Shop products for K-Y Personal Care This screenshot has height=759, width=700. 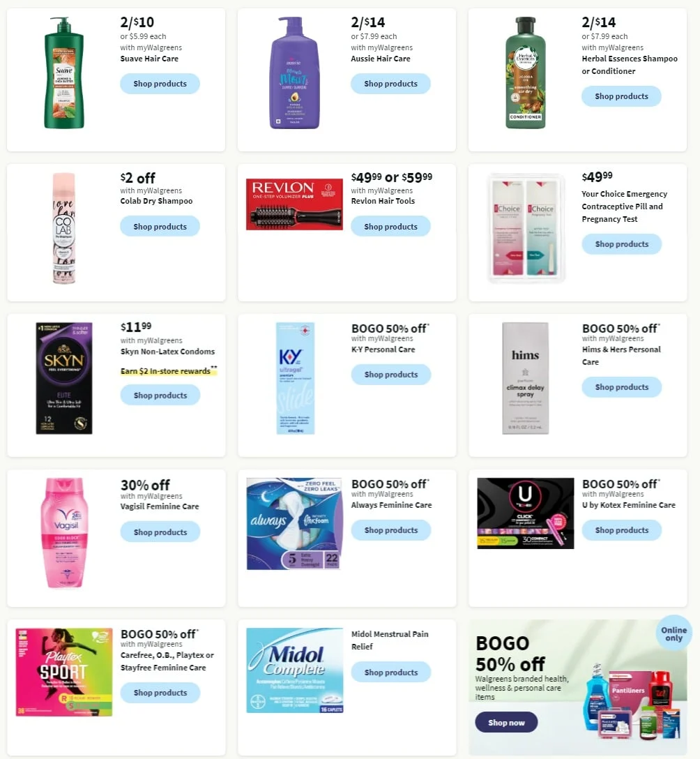coord(391,374)
